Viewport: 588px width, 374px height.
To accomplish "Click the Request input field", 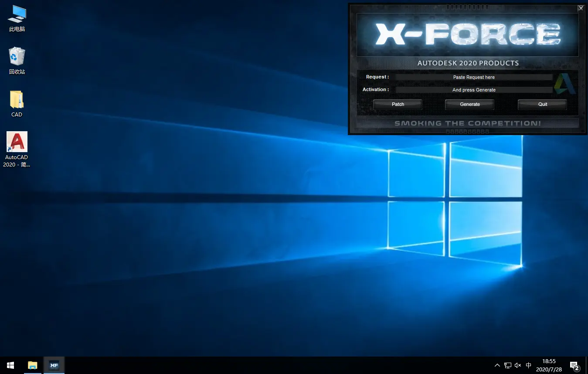I will 474,77.
